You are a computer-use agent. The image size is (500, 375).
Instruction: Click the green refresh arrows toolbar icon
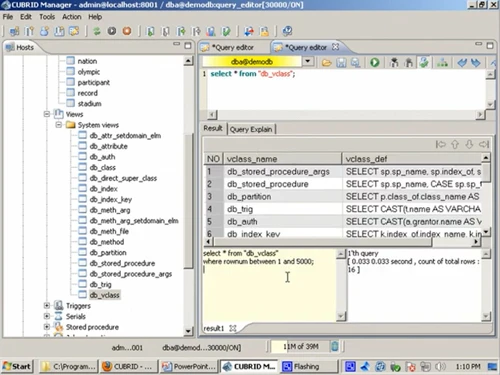(x=97, y=31)
